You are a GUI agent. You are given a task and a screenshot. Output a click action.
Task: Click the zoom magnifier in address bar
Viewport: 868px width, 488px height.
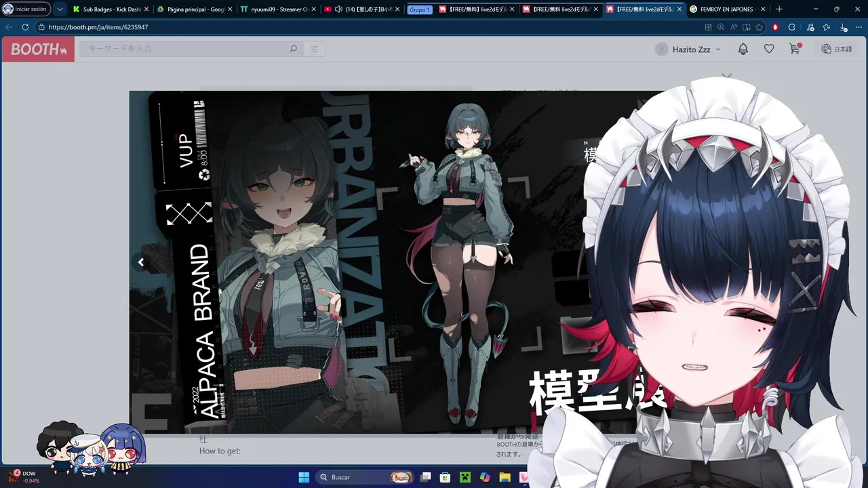(721, 27)
